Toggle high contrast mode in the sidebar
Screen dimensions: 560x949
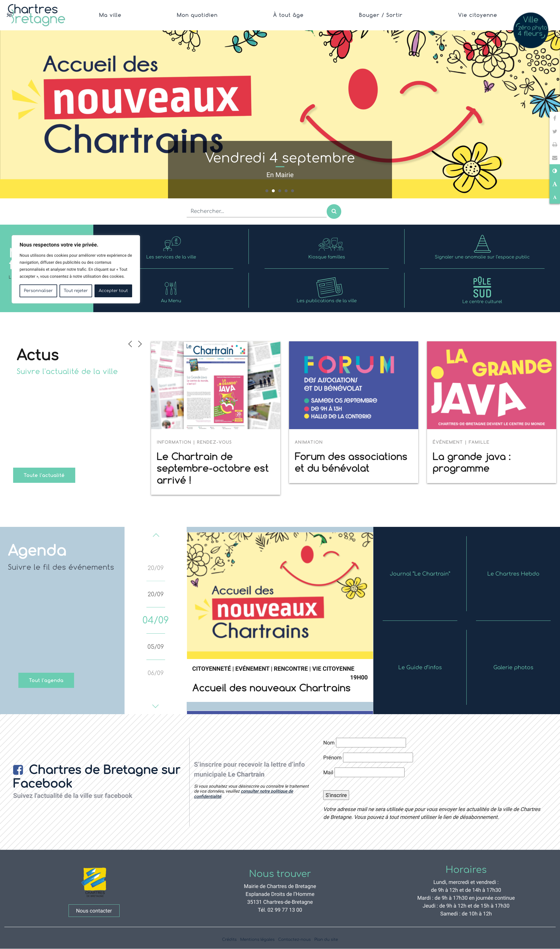554,171
